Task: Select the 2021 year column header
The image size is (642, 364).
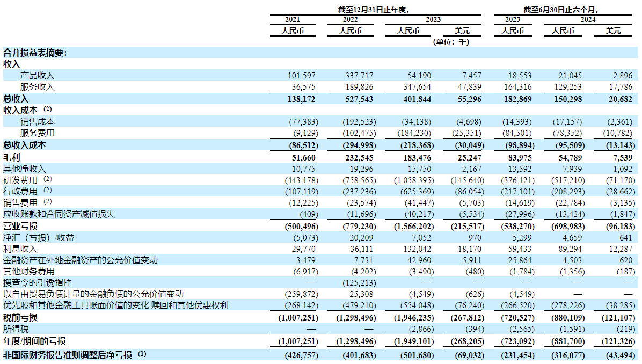Action: click(293, 20)
